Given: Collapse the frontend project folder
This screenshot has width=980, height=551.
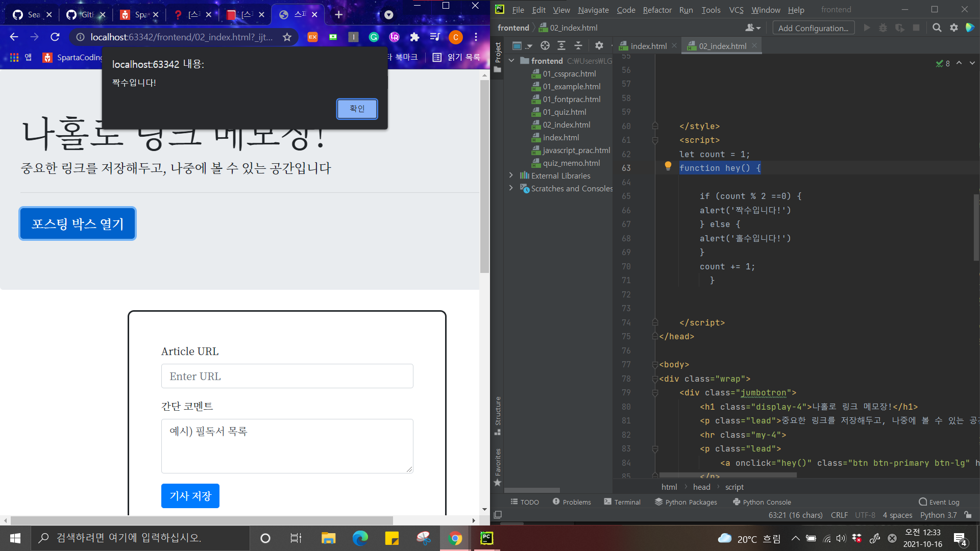Looking at the screenshot, I should (511, 61).
